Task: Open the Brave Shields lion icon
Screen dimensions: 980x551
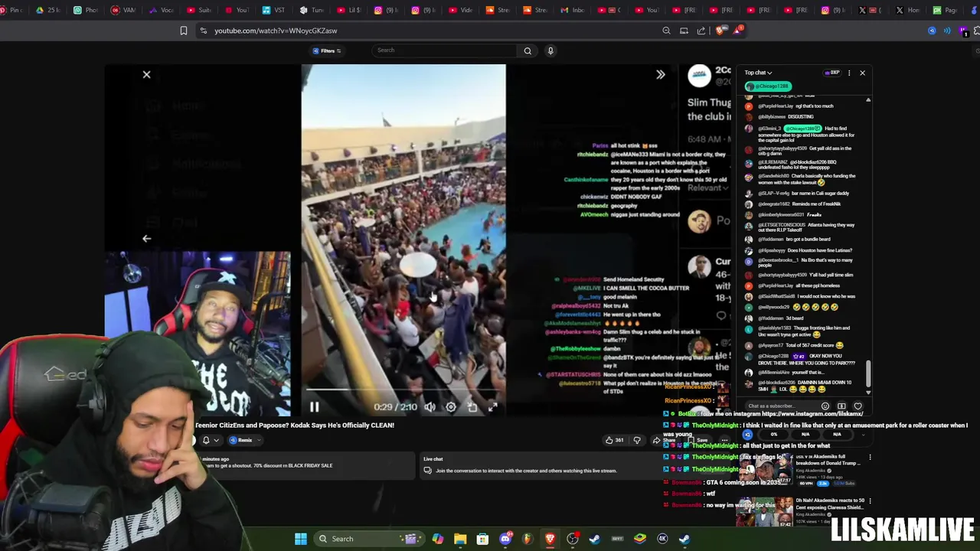Action: pos(720,31)
